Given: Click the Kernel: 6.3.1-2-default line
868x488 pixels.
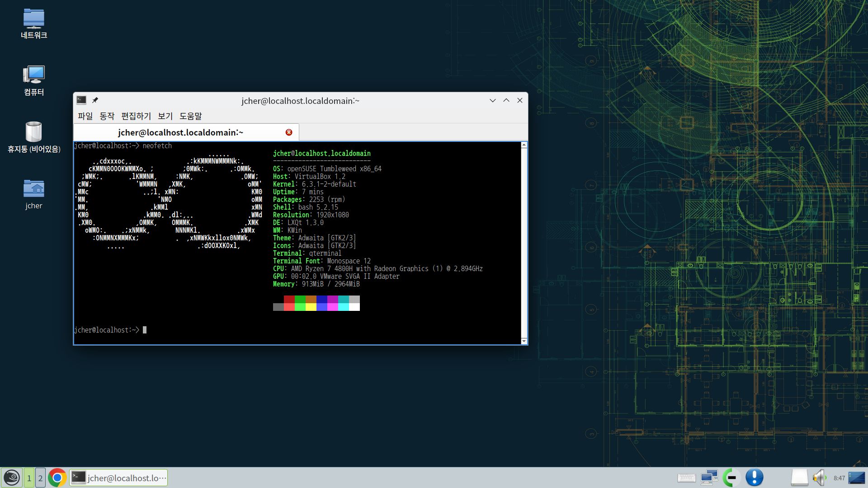Looking at the screenshot, I should (315, 184).
